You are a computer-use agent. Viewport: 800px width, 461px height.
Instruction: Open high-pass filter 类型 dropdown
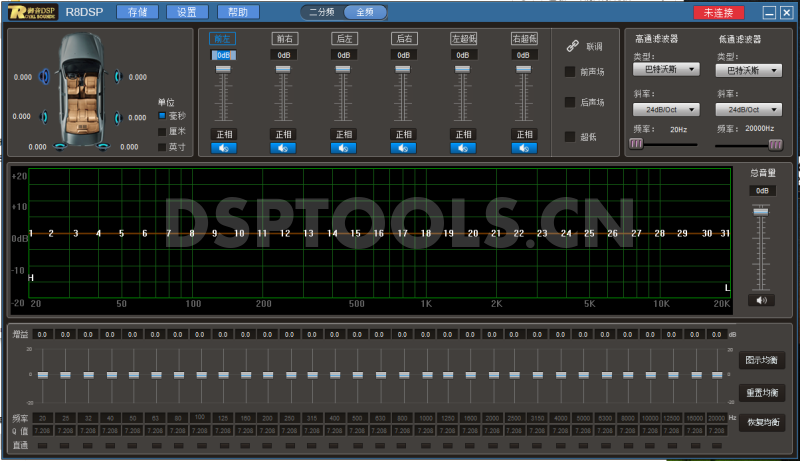665,71
